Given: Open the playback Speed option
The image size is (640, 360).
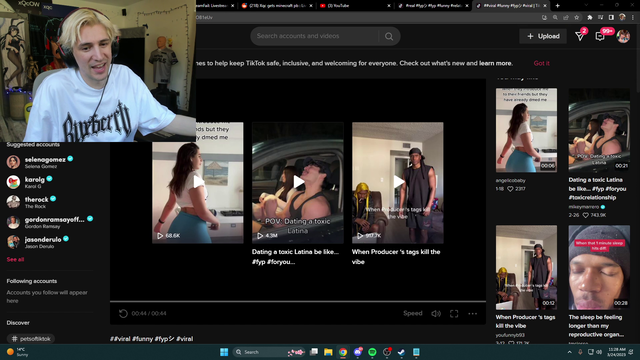Looking at the screenshot, I should click(413, 313).
